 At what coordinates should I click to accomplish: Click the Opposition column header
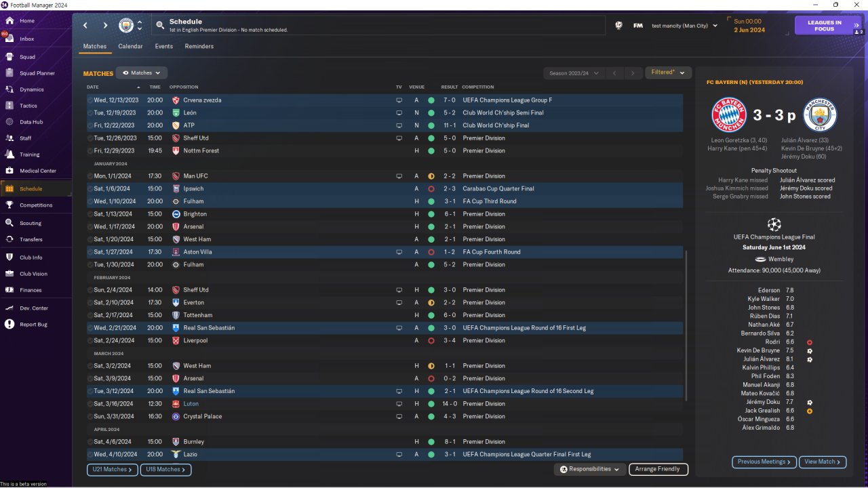coord(184,87)
